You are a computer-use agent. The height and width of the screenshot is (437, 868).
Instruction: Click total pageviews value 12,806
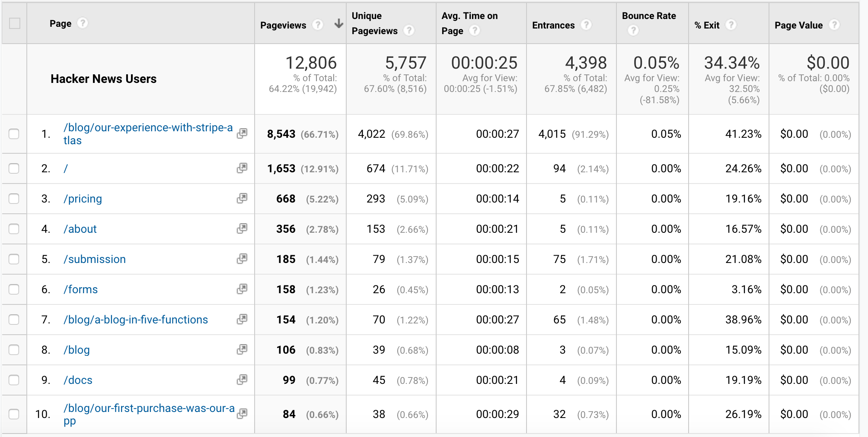[311, 63]
